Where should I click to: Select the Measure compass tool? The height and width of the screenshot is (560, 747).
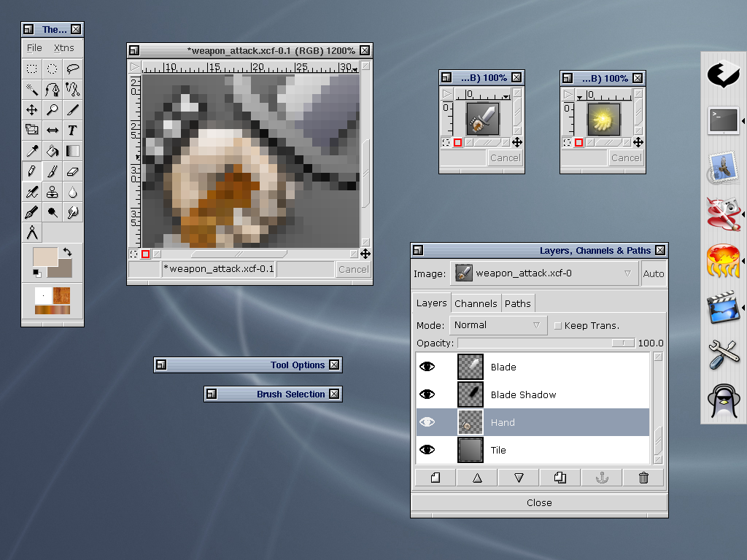pyautogui.click(x=32, y=233)
